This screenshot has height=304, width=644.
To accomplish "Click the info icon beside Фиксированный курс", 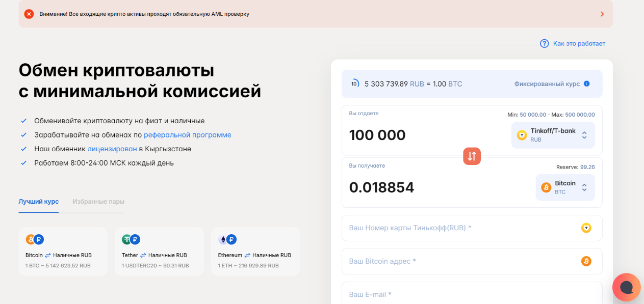I will 586,84.
